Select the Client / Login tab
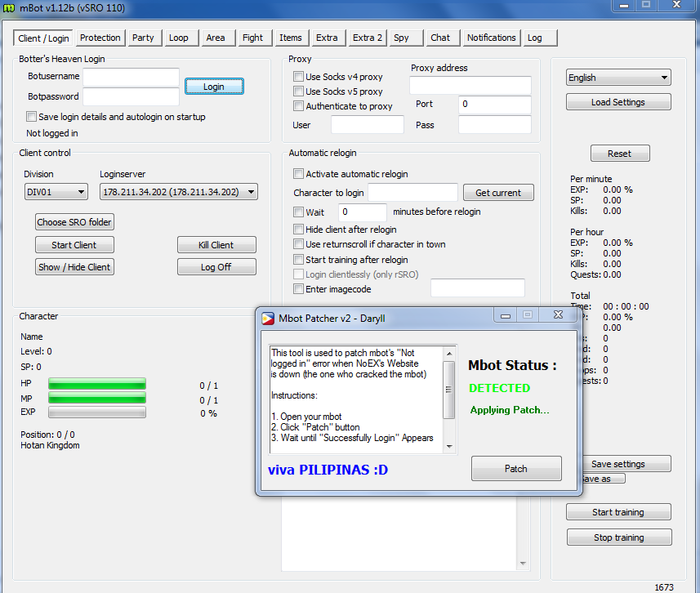This screenshot has width=700, height=593. click(43, 38)
